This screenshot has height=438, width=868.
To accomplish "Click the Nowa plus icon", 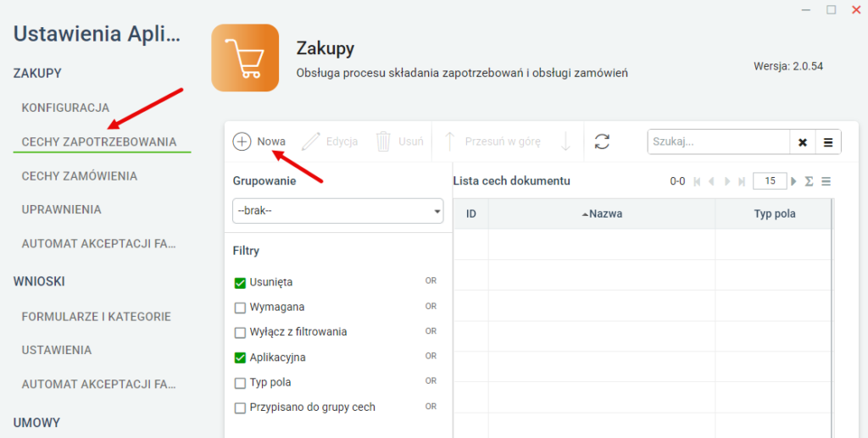I will (x=242, y=141).
